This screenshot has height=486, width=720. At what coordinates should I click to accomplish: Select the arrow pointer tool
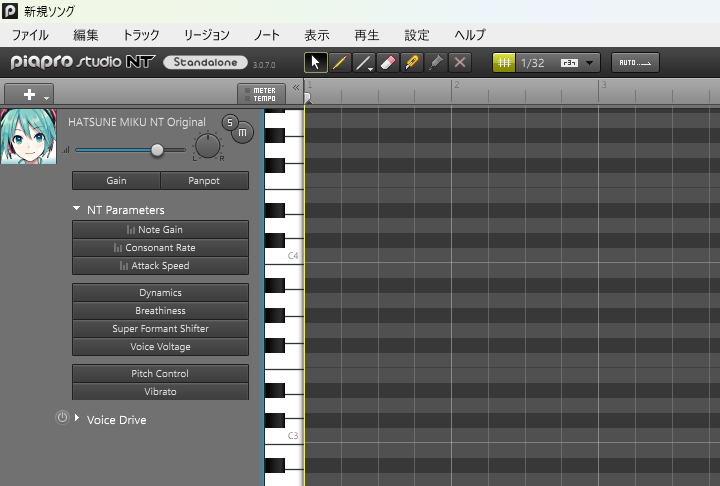click(x=315, y=62)
